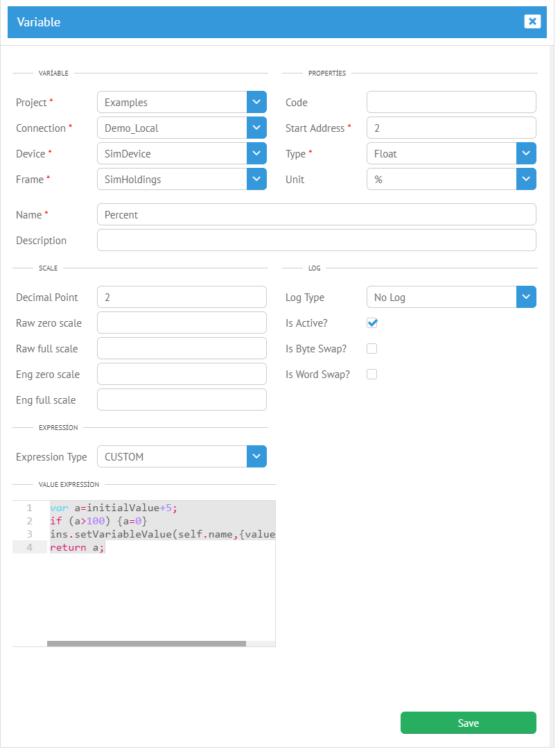The height and width of the screenshot is (756, 560).
Task: Enable the Is Byte Swap checkbox
Action: pyautogui.click(x=372, y=349)
